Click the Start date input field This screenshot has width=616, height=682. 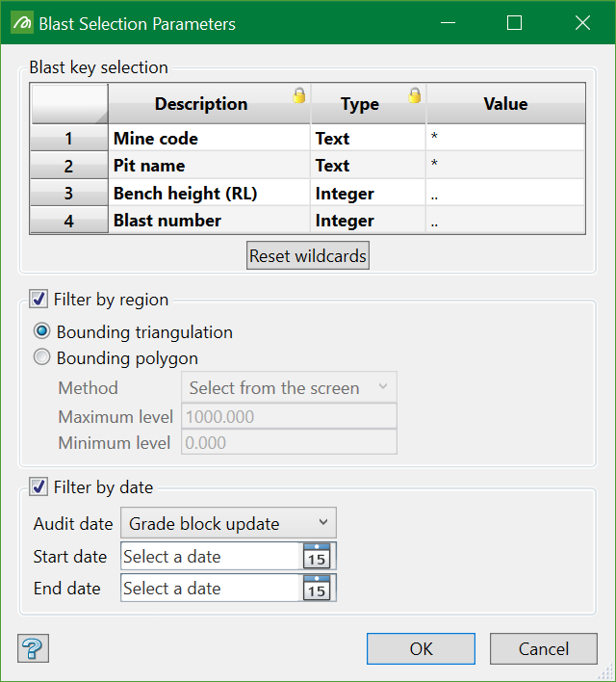tap(211, 557)
